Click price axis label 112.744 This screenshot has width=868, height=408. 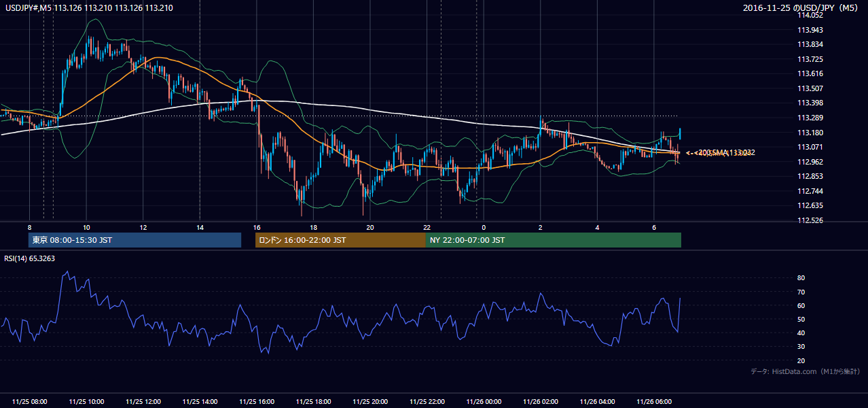[x=810, y=191]
